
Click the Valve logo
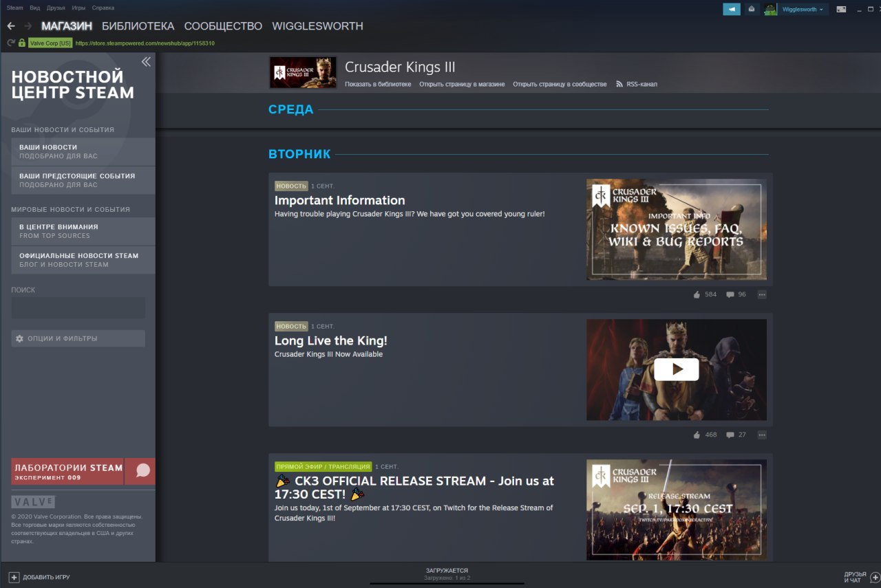[x=33, y=502]
